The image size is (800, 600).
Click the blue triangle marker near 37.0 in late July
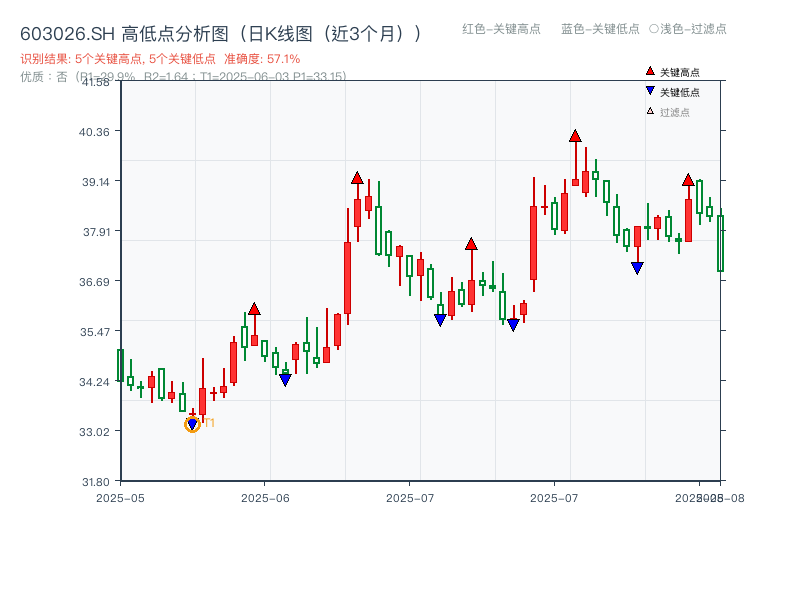point(638,266)
